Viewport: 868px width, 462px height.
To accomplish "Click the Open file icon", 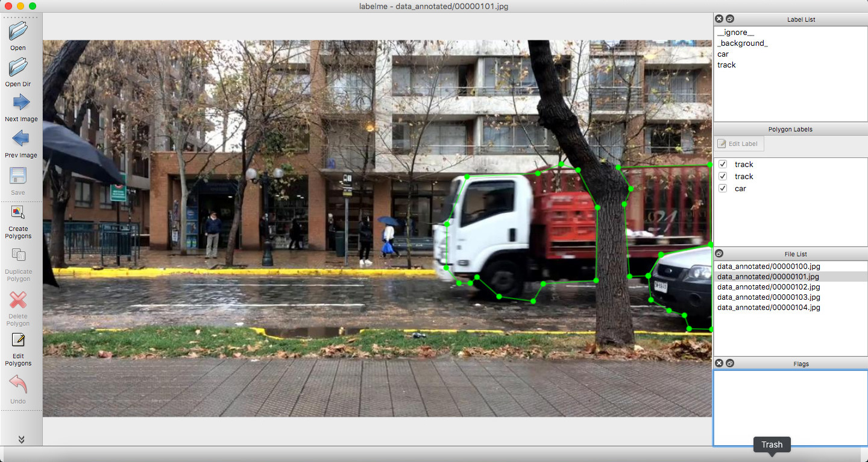I will [18, 31].
